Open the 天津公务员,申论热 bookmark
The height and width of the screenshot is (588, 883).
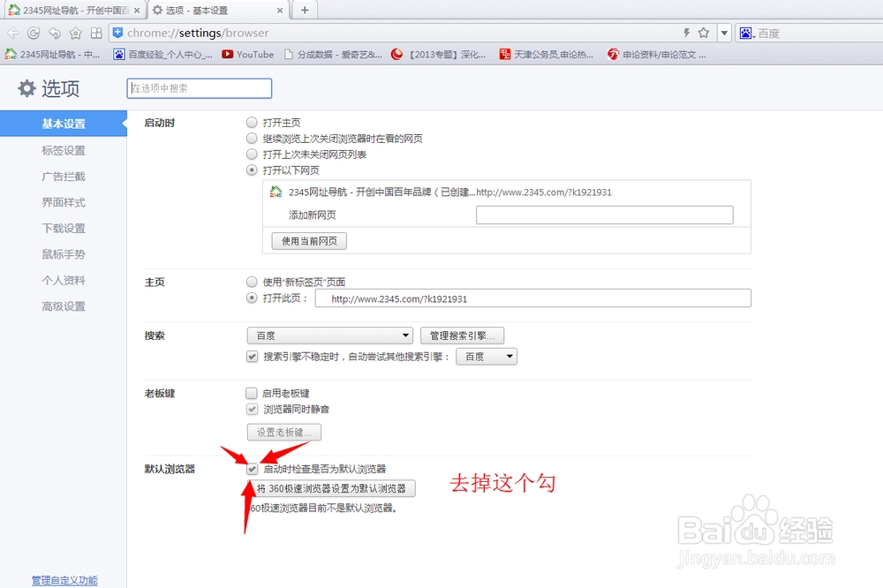pyautogui.click(x=547, y=54)
